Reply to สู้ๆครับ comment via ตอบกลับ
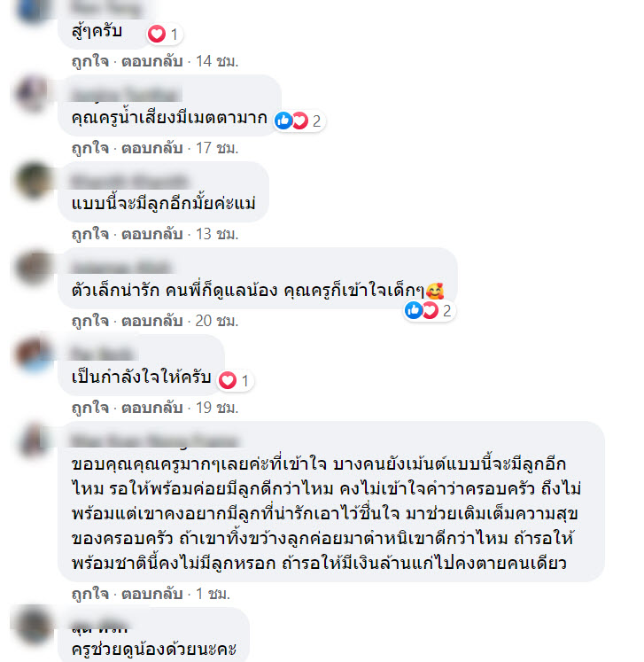Image resolution: width=644 pixels, height=662 pixels. pyautogui.click(x=152, y=62)
